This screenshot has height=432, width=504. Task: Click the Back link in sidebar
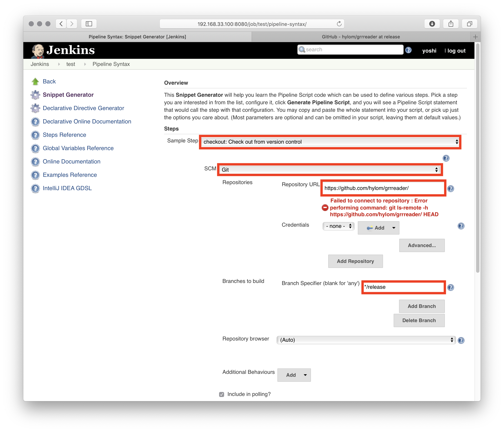pos(49,82)
